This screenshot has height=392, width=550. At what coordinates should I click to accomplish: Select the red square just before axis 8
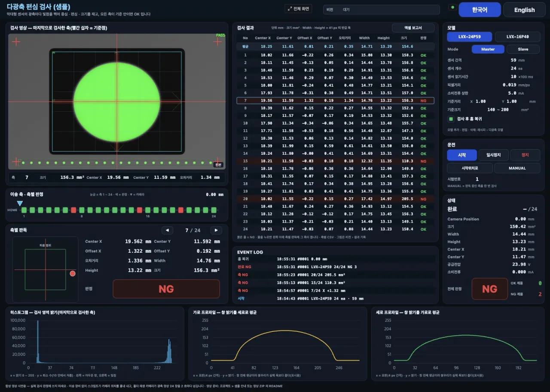point(73,210)
